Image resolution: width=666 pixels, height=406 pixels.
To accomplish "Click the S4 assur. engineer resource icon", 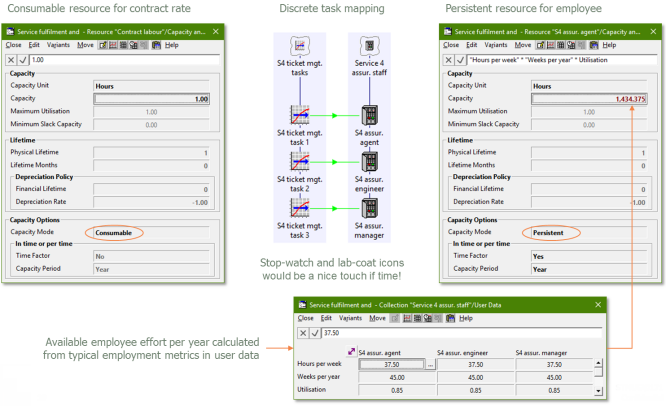I will pyautogui.click(x=368, y=162).
